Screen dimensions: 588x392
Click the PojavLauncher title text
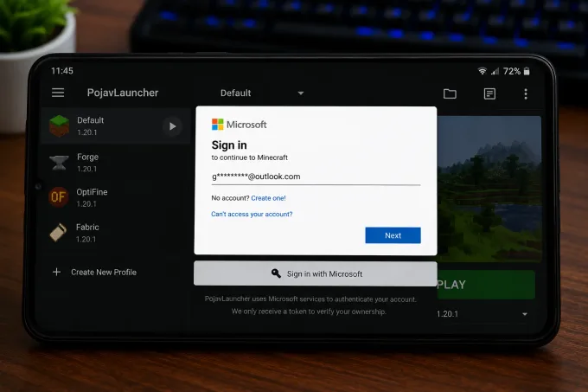(123, 93)
